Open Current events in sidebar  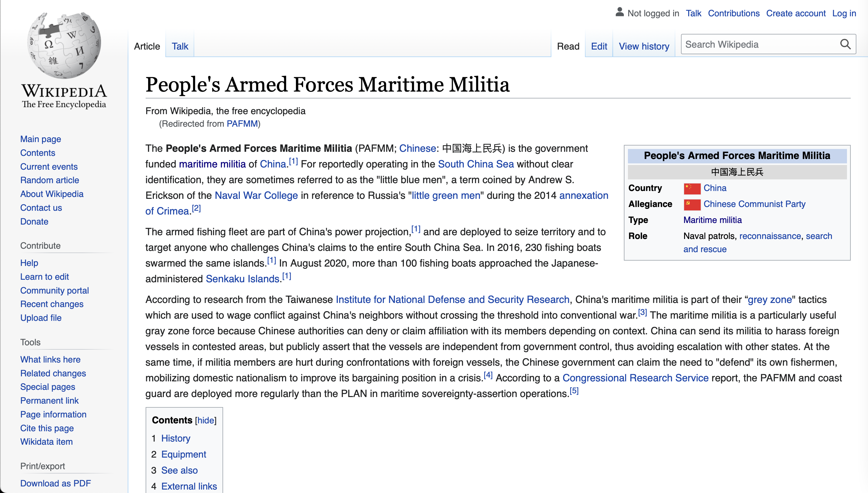49,167
